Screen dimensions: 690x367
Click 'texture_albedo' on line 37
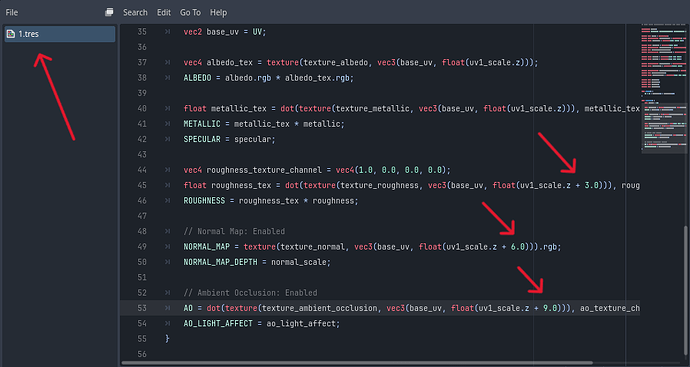336,62
